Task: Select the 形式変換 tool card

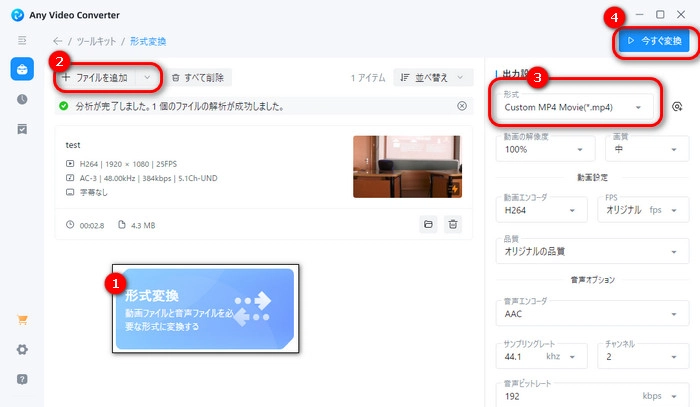Action: click(205, 308)
